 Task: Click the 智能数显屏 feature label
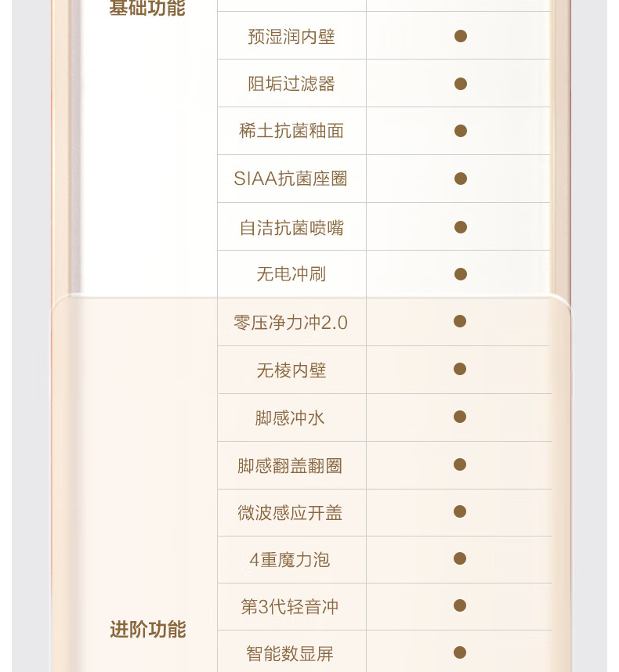click(x=290, y=653)
